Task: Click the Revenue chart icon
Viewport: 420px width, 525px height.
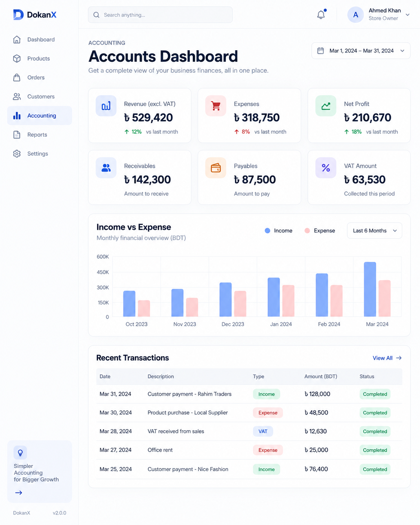Action: pyautogui.click(x=106, y=106)
